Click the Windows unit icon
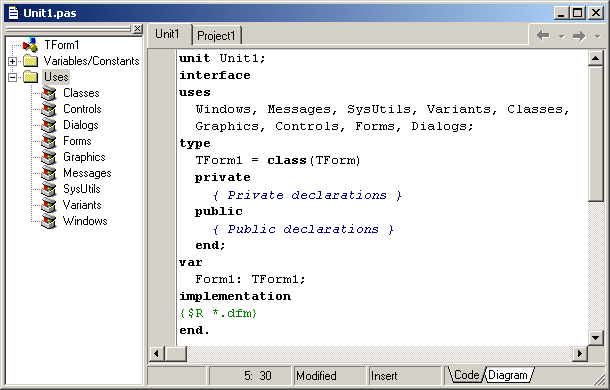This screenshot has height=390, width=610. coord(49,221)
